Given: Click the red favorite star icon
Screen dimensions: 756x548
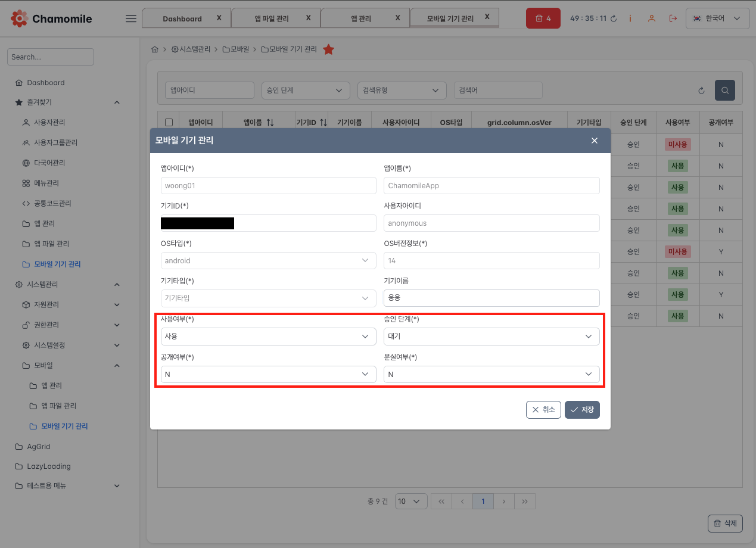Looking at the screenshot, I should point(328,49).
